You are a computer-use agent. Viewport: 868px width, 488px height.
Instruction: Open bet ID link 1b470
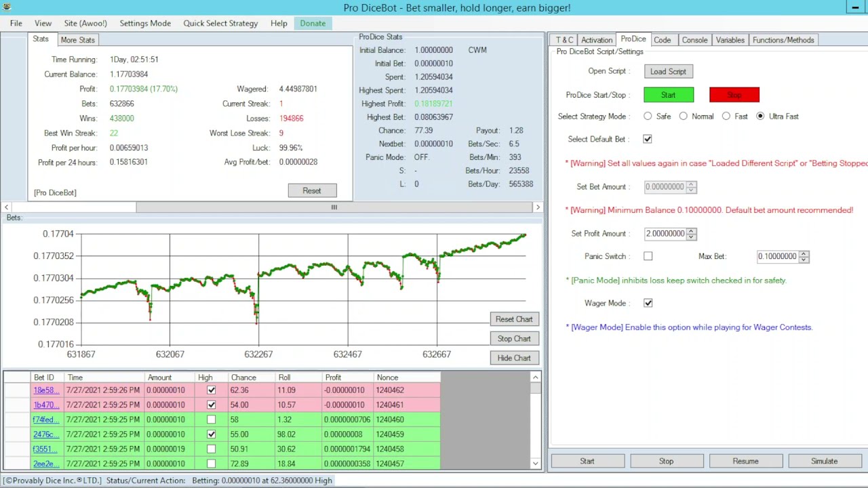(46, 405)
